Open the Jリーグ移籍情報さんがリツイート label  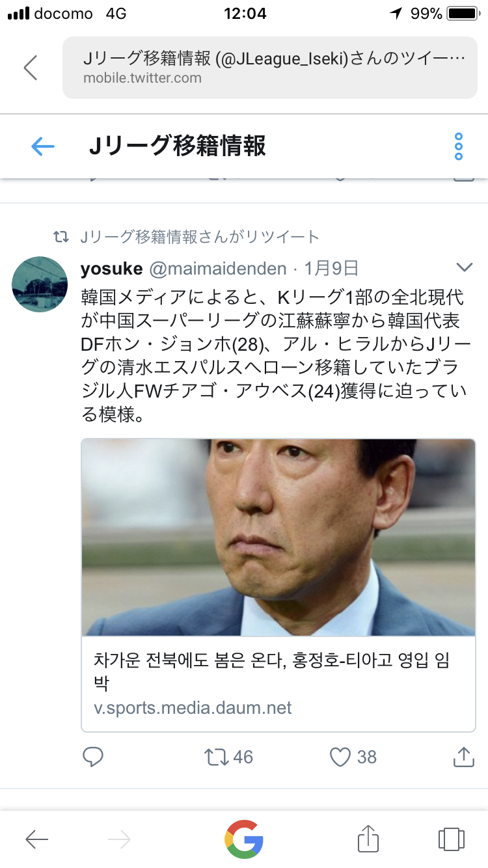(x=200, y=237)
